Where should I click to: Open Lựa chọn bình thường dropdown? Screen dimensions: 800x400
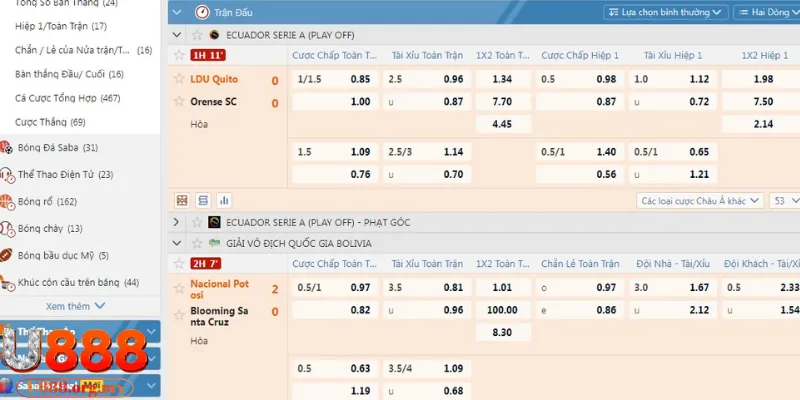(665, 13)
